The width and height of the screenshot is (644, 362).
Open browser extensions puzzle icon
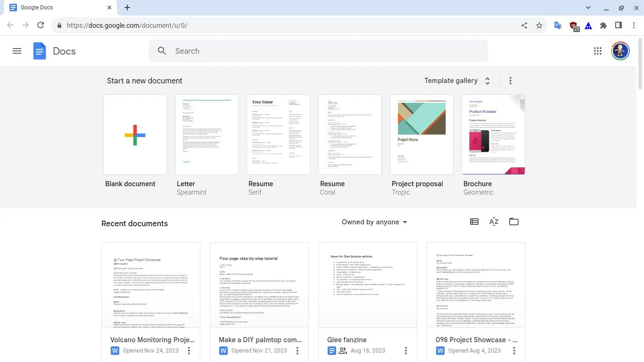pos(603,25)
